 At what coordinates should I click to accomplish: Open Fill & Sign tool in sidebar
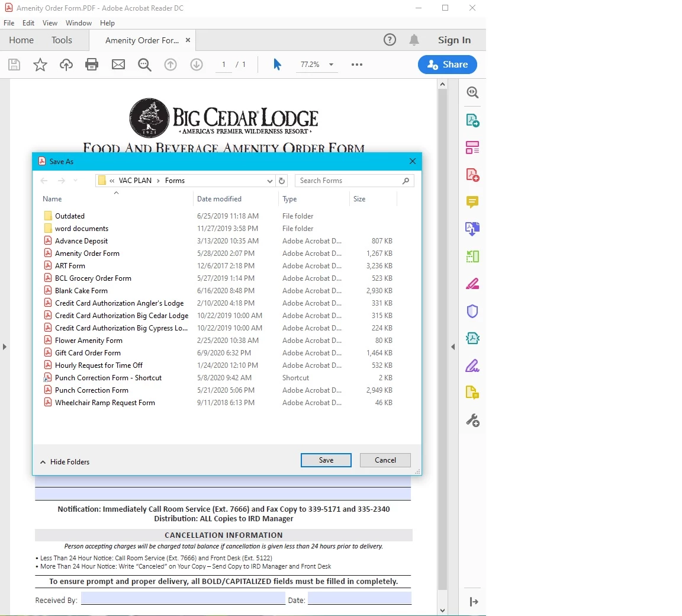pyautogui.click(x=472, y=366)
